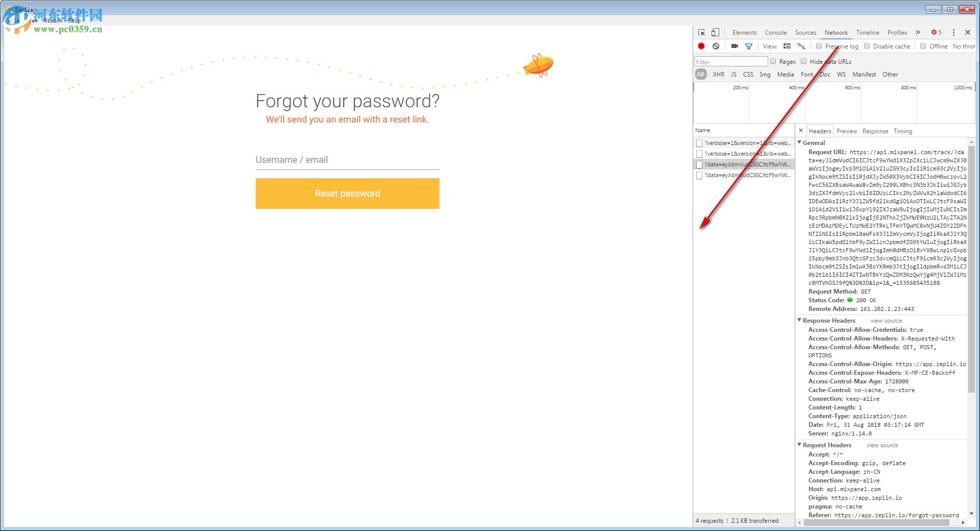Collapse the Response Headers section

799,320
